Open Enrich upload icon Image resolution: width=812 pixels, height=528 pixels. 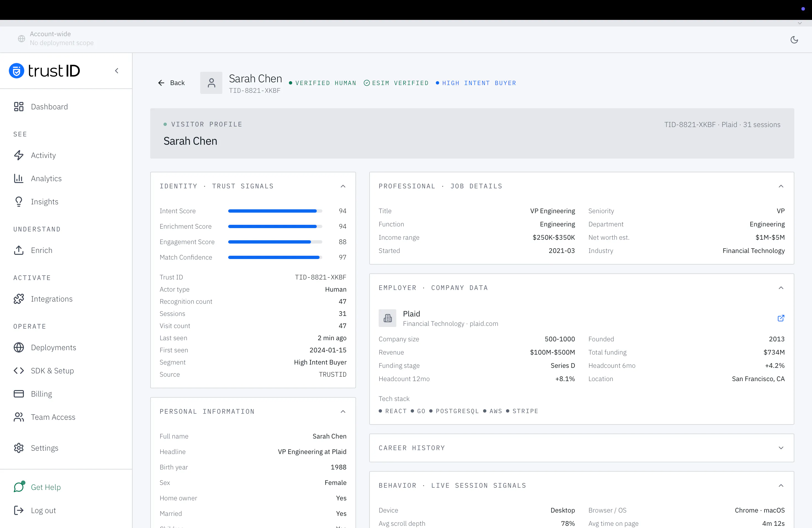19,250
